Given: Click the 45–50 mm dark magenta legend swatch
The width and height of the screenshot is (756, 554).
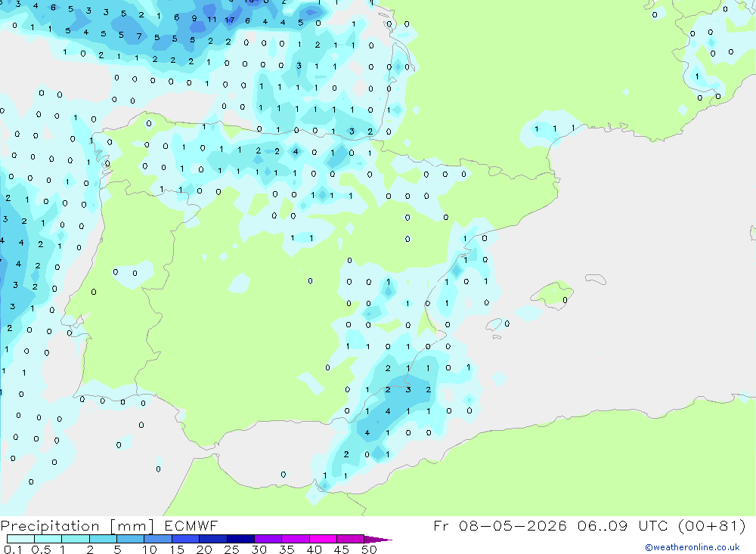Looking at the screenshot, I should click(351, 539).
